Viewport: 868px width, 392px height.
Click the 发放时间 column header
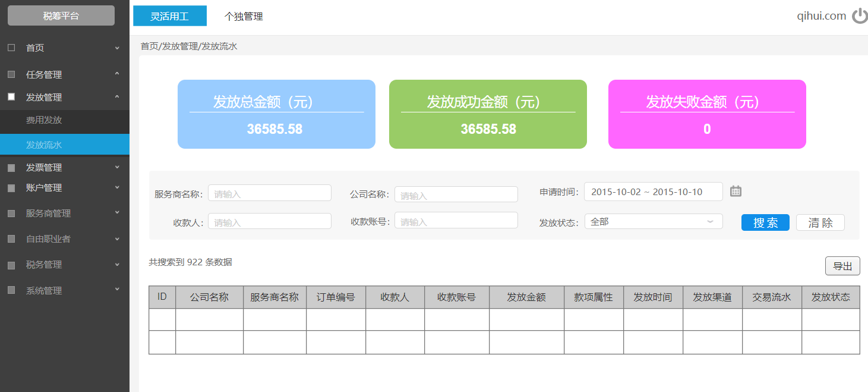[653, 297]
